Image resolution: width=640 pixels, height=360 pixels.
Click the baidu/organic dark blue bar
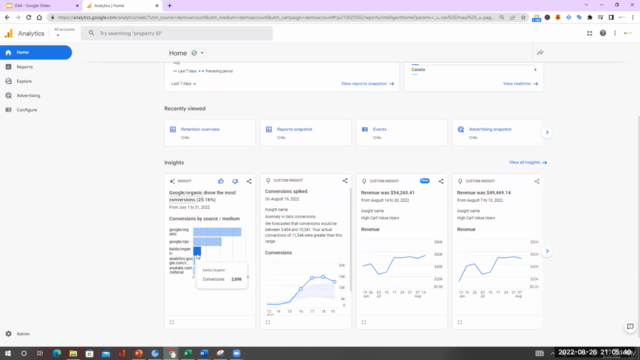coord(197,251)
